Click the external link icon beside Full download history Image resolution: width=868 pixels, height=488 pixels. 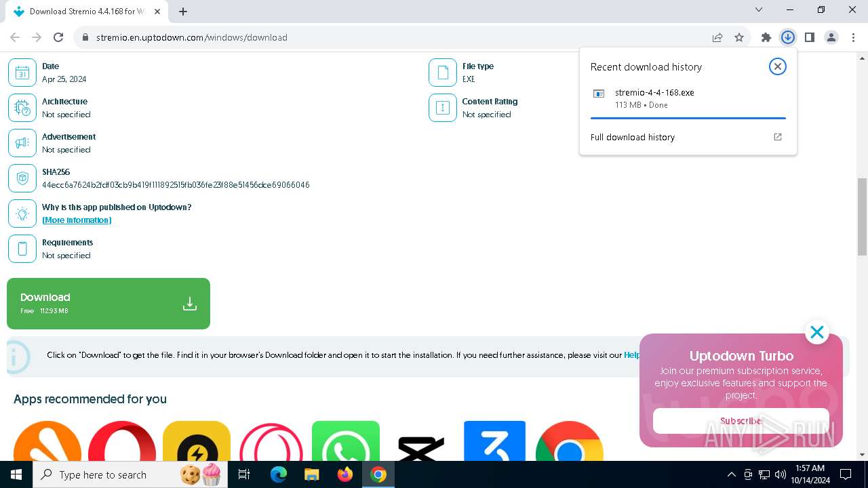778,137
